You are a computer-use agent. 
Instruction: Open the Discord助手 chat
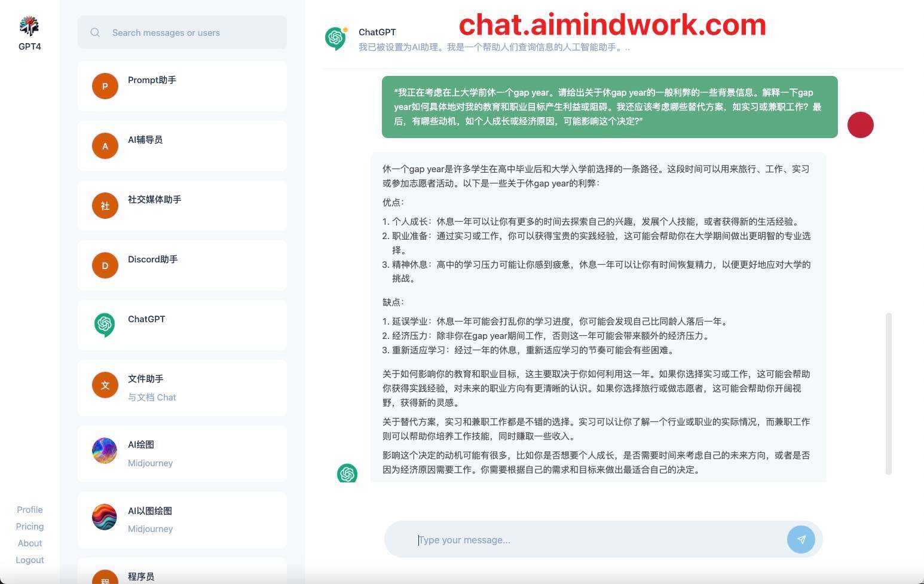coord(182,265)
